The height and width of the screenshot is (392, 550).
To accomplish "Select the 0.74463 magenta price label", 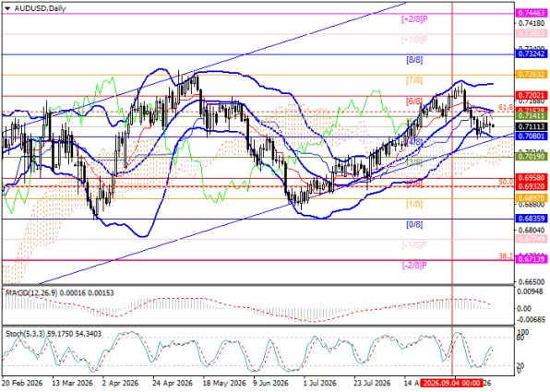I will [x=531, y=13].
